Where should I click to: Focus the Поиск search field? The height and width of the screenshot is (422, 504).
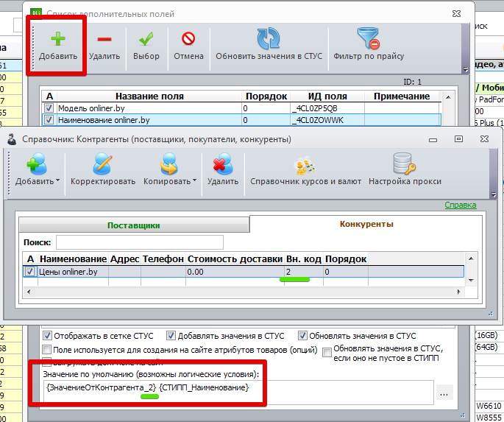click(x=140, y=242)
